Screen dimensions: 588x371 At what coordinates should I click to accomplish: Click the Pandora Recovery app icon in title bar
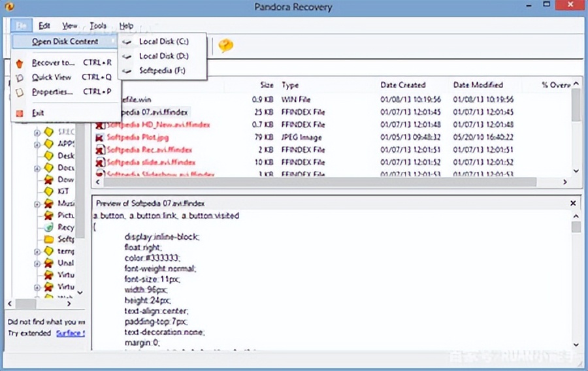(x=9, y=7)
